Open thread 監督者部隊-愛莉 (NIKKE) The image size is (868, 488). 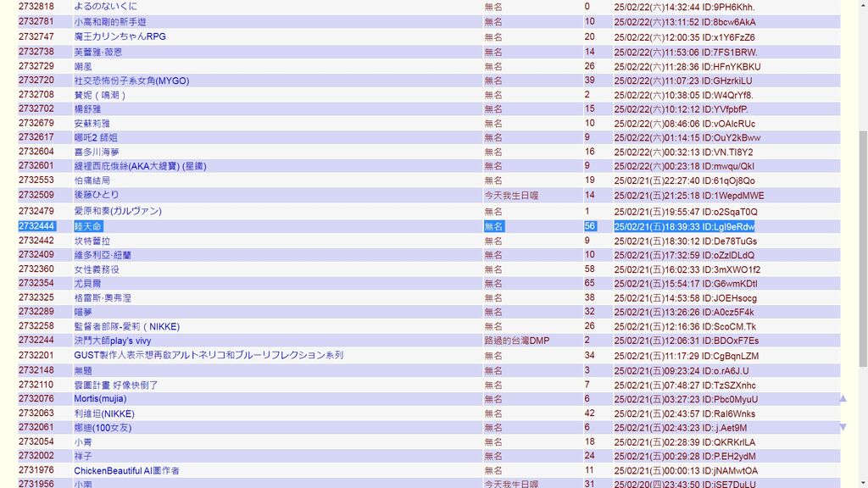coord(126,326)
